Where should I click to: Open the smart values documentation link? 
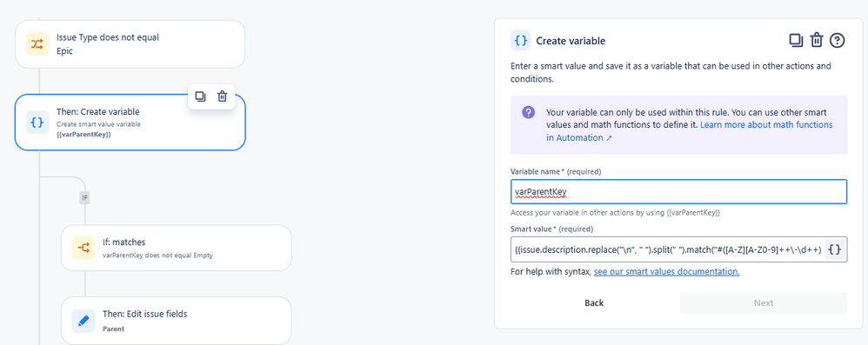pyautogui.click(x=666, y=272)
